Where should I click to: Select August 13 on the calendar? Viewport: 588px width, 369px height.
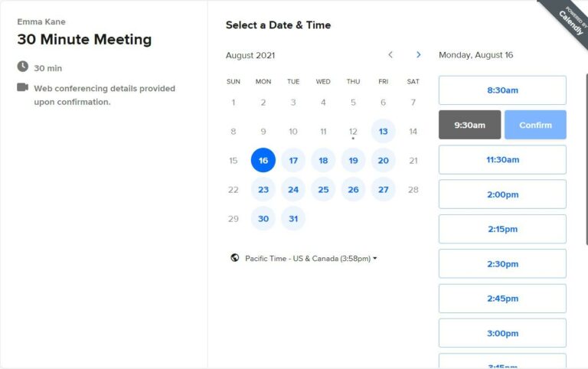click(x=384, y=131)
